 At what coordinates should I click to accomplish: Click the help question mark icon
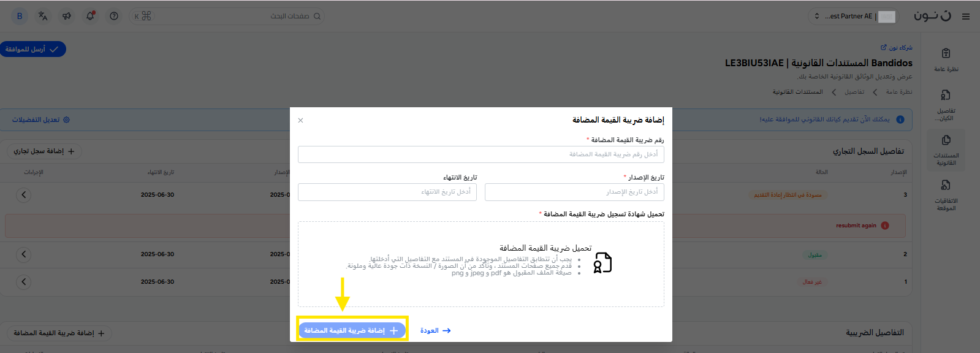point(114,16)
